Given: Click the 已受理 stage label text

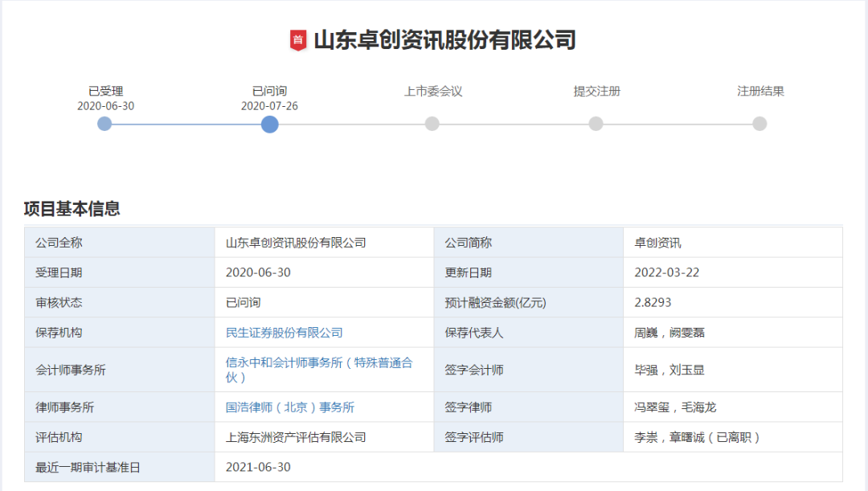Looking at the screenshot, I should [x=106, y=92].
